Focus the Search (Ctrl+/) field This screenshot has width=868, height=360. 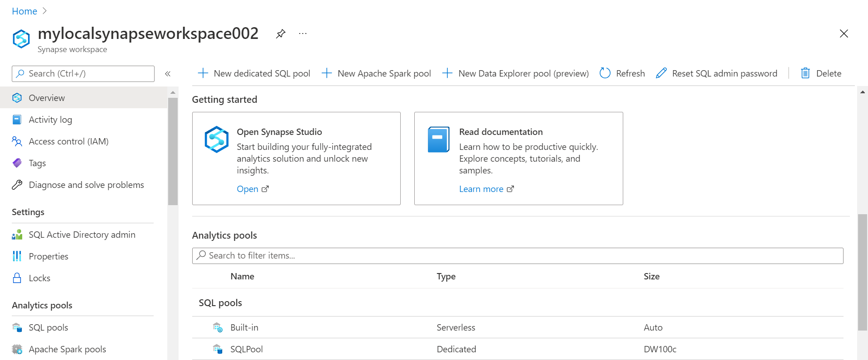pos(83,74)
